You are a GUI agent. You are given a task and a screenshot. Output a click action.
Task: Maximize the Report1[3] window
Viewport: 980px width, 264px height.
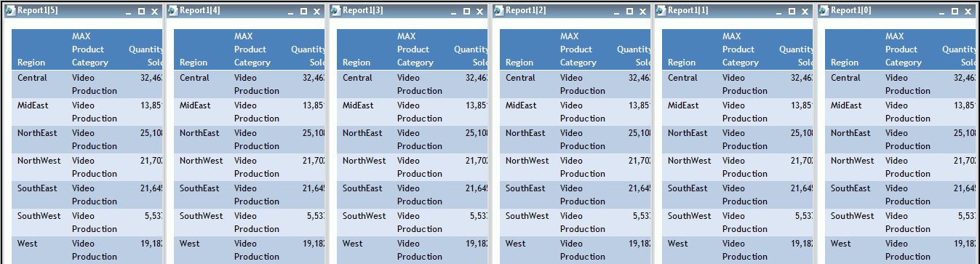pyautogui.click(x=467, y=12)
